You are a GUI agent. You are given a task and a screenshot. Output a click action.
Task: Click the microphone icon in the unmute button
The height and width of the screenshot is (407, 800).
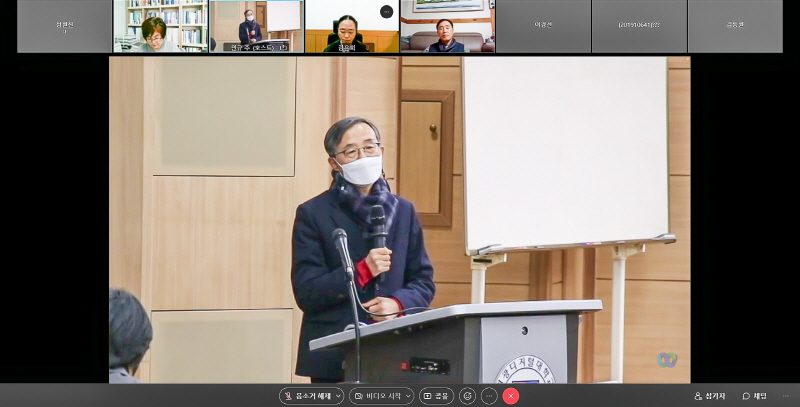tap(288, 396)
